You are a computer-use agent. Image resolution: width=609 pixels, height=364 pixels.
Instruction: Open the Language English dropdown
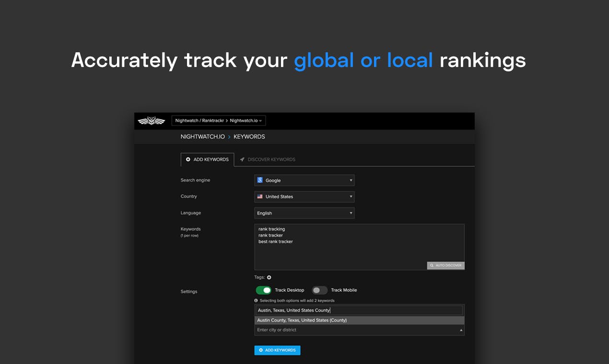[x=304, y=213]
